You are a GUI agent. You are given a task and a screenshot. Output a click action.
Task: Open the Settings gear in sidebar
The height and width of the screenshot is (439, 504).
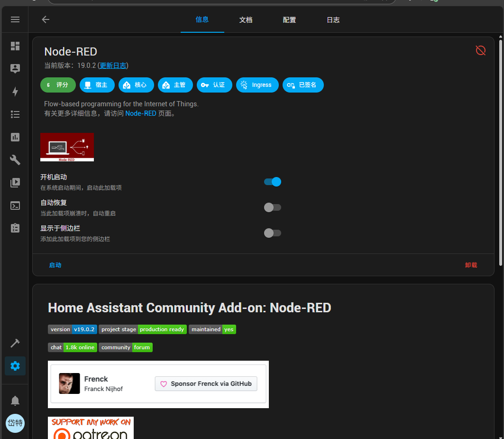click(15, 366)
